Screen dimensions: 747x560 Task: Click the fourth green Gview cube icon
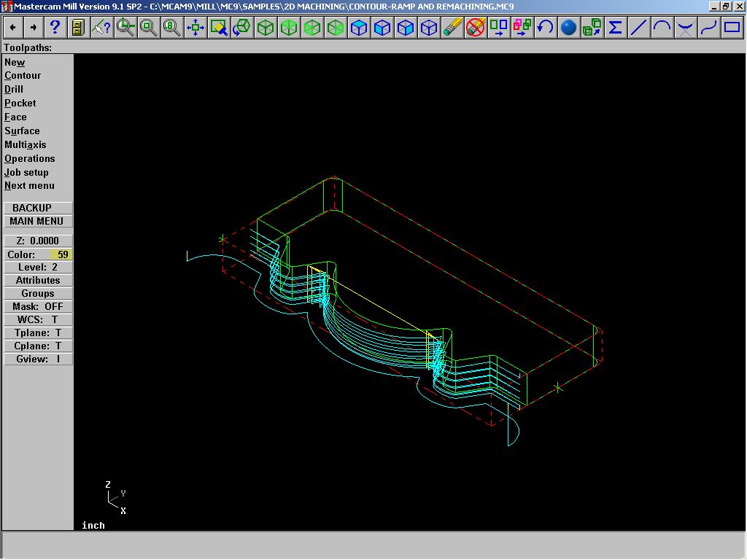click(x=336, y=28)
